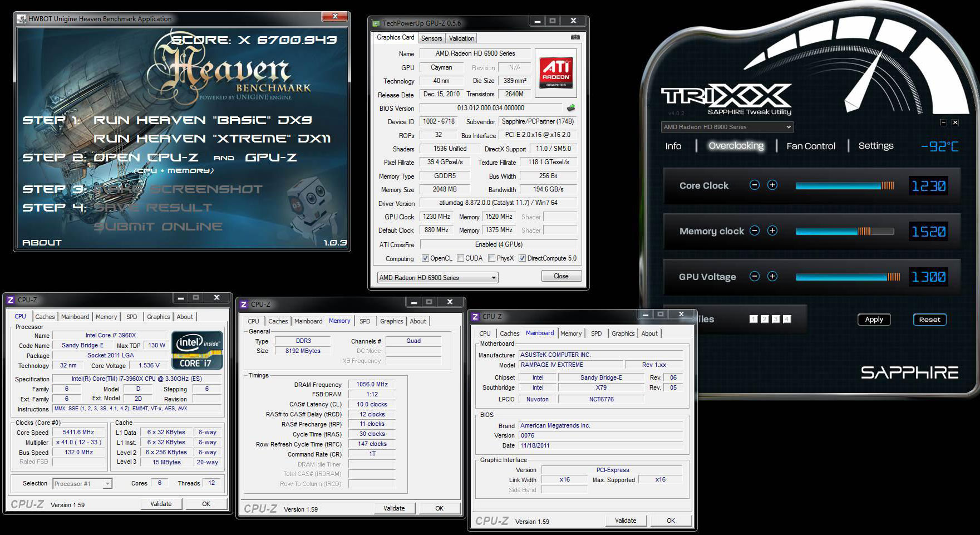Click the Core Clock slider bar

pos(845,185)
